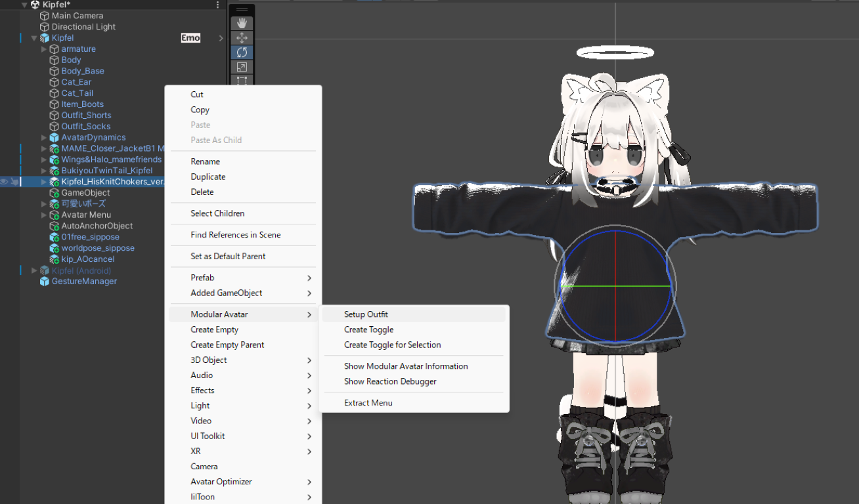
Task: Expand the armature object
Action: coord(44,49)
